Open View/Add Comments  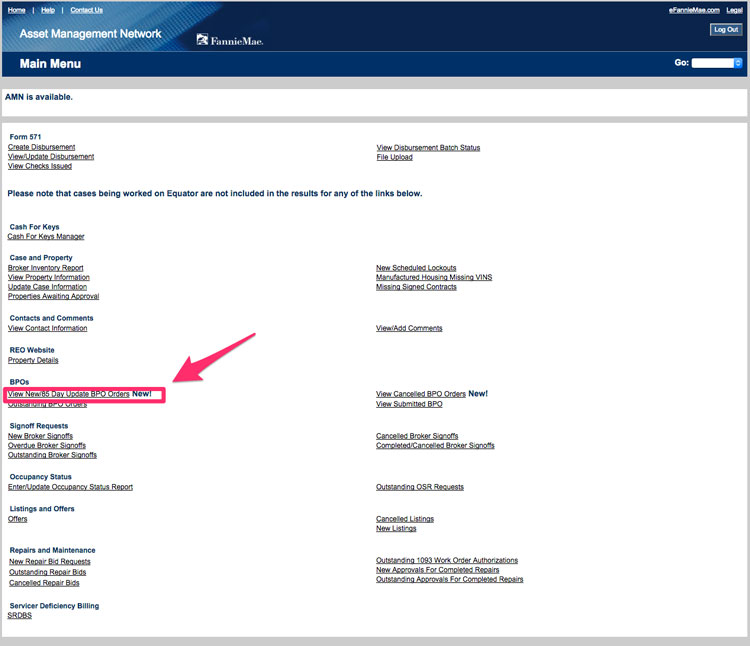[409, 328]
